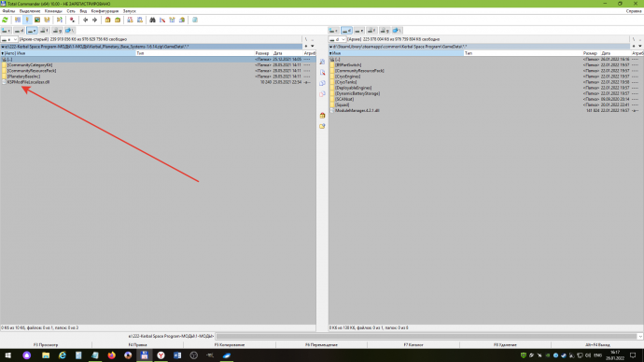
Task: Select [B9PartSwitch] folder in right panel
Action: click(x=348, y=65)
